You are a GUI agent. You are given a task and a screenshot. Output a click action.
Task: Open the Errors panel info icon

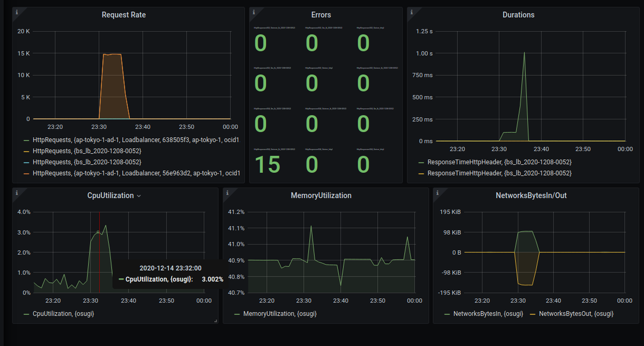(253, 11)
